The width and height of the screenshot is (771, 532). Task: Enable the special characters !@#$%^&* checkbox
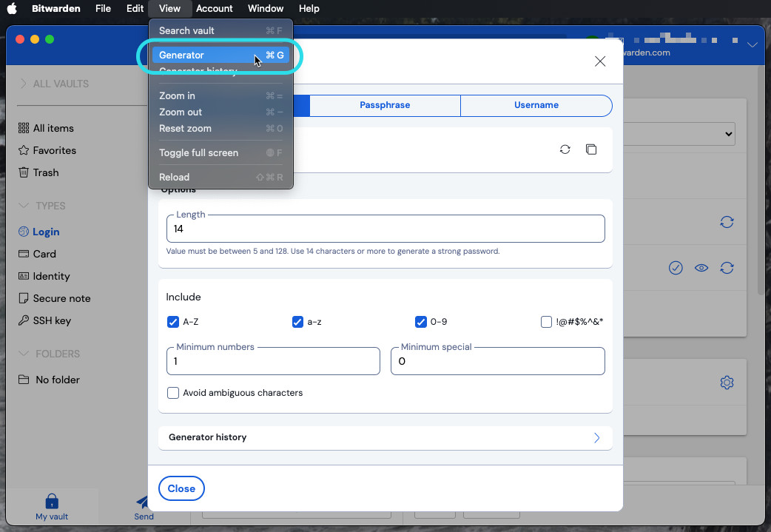pyautogui.click(x=546, y=322)
